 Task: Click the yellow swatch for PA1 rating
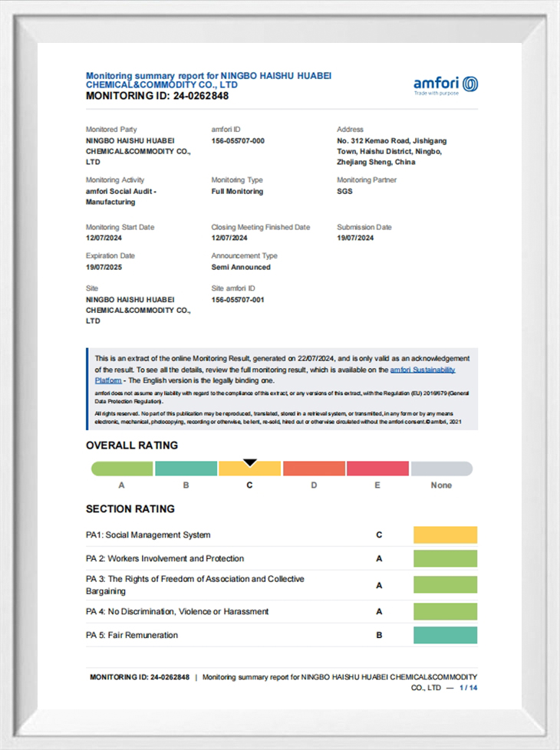tap(445, 535)
